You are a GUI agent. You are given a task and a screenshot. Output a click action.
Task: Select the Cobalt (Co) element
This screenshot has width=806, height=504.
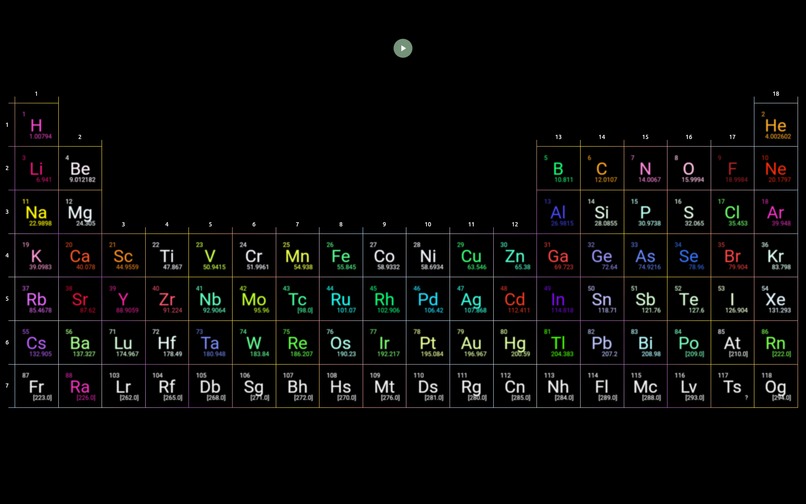pyautogui.click(x=384, y=256)
